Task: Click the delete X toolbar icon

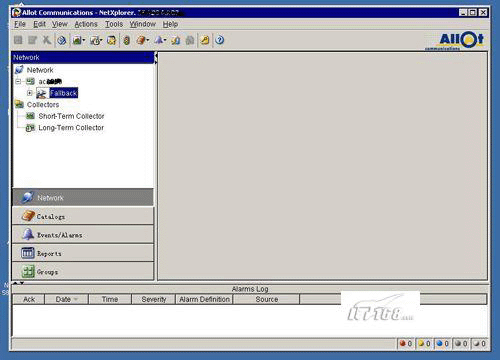Action: 47,40
